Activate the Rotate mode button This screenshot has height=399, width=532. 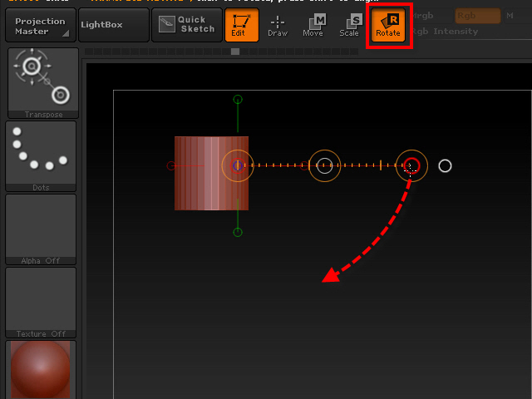coord(388,25)
